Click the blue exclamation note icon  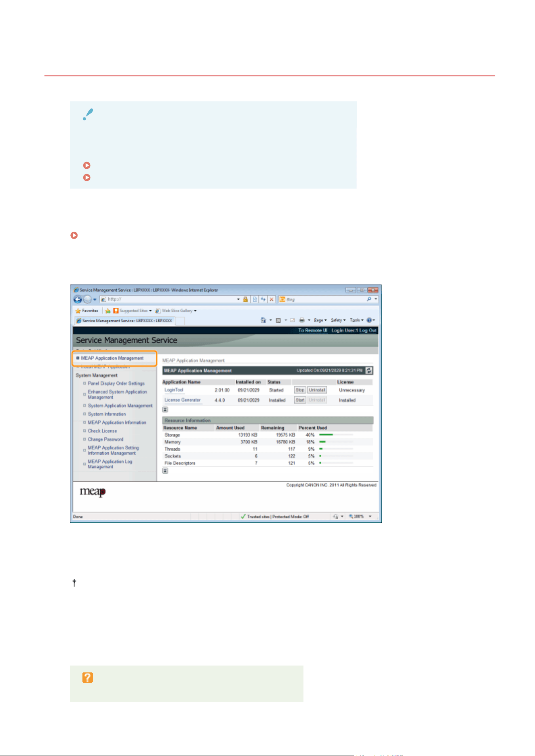88,114
